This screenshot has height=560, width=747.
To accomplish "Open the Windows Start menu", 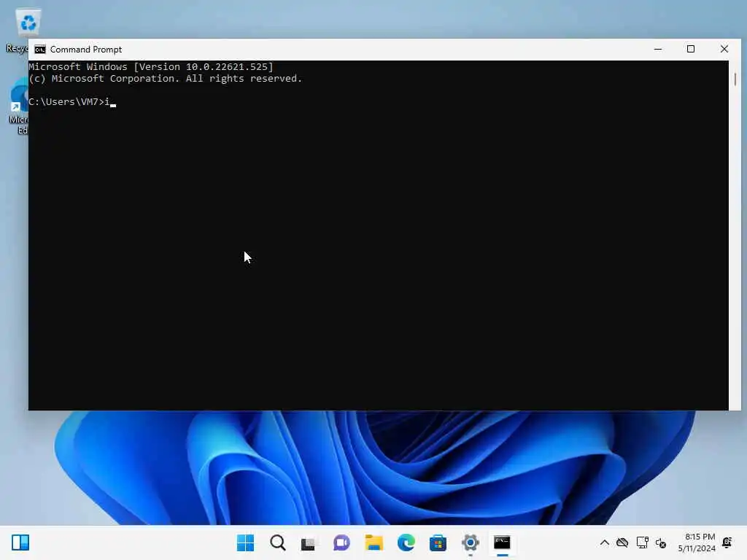I will (245, 542).
